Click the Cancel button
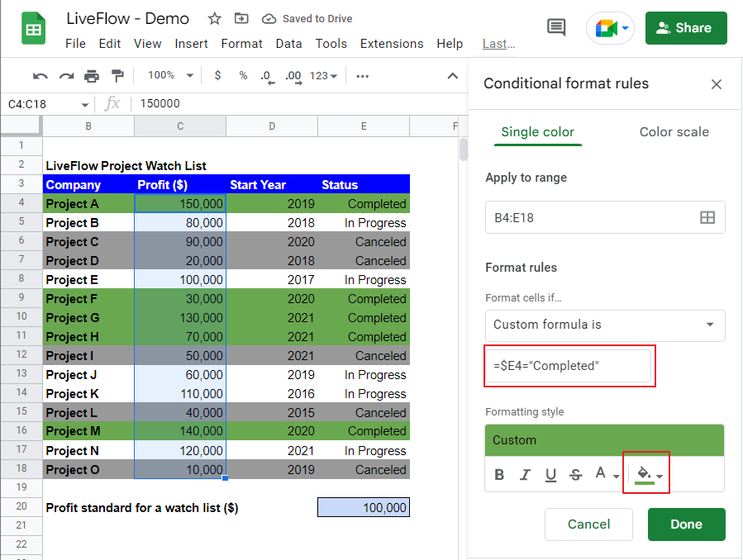 588,524
